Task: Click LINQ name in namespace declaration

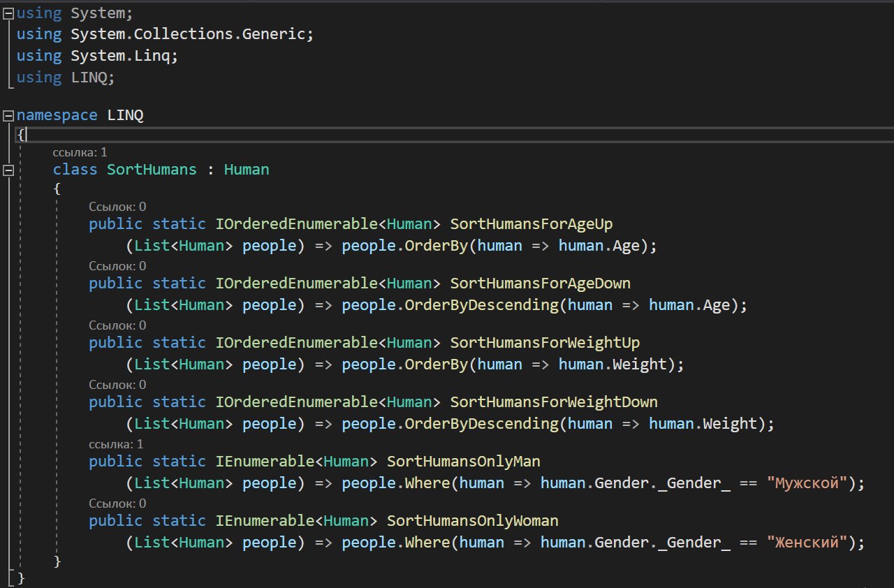Action: (x=125, y=115)
